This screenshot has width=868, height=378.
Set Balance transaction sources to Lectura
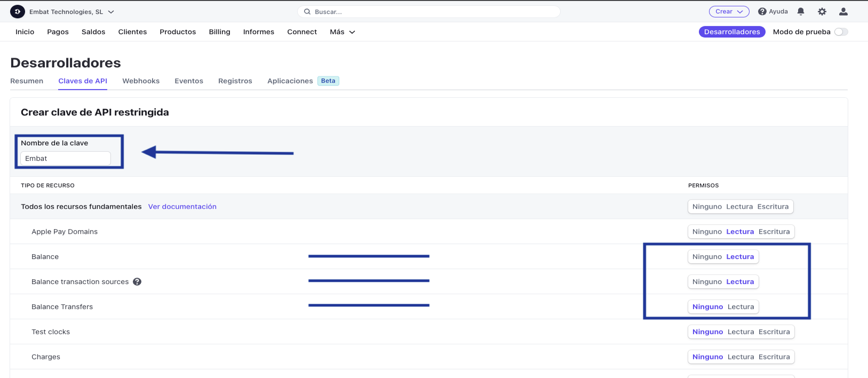[x=740, y=282]
